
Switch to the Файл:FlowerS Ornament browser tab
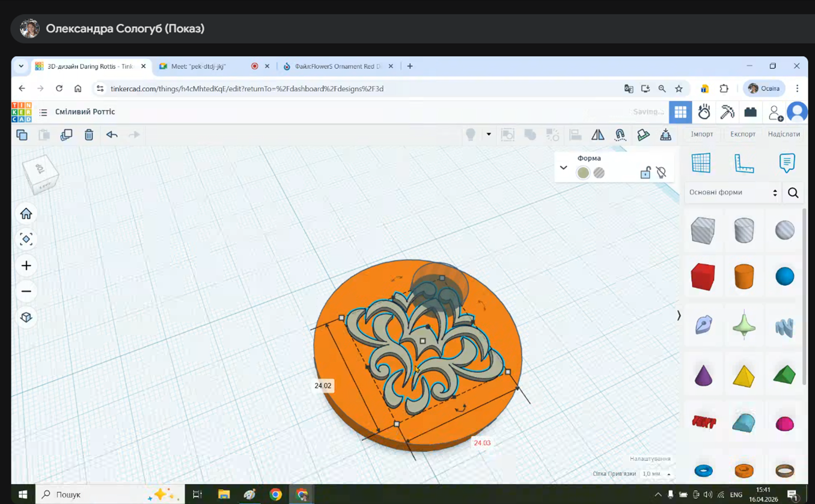[x=338, y=66]
